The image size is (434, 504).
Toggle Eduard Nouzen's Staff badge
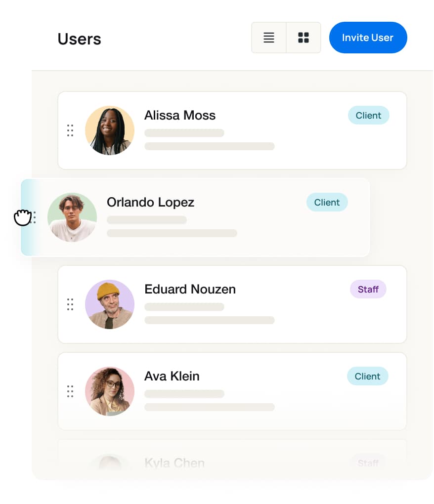tap(368, 289)
